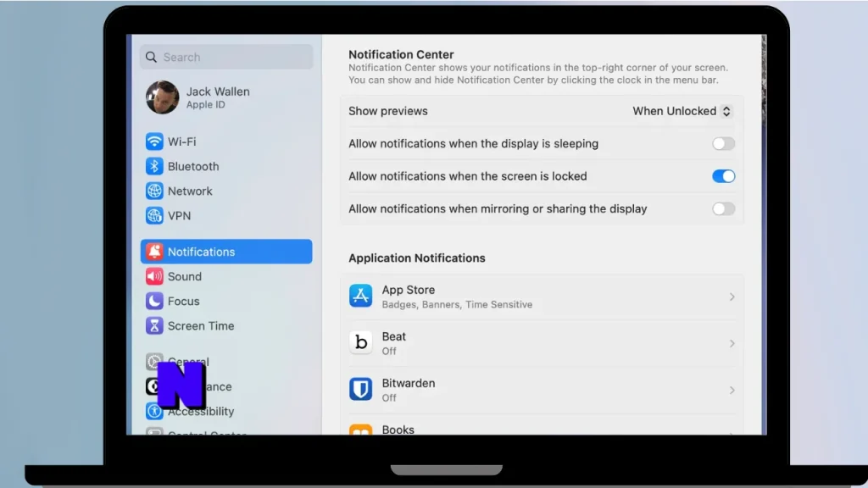Click the Search field

coord(225,57)
